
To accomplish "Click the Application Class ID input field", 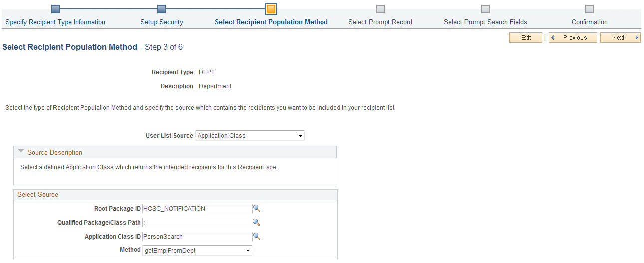I will pyautogui.click(x=197, y=237).
